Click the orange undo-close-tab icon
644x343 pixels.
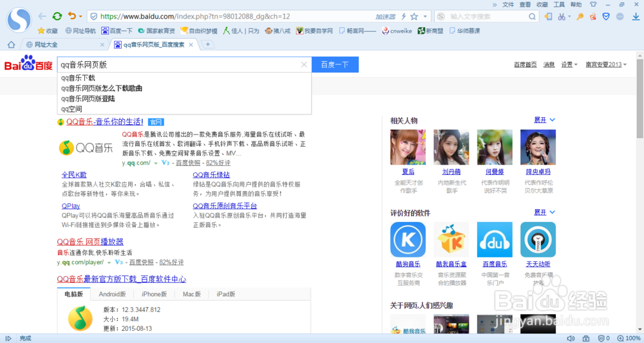pyautogui.click(x=72, y=16)
